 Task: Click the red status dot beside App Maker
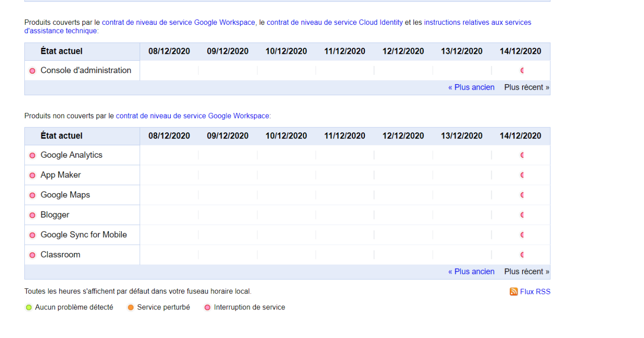pos(32,175)
